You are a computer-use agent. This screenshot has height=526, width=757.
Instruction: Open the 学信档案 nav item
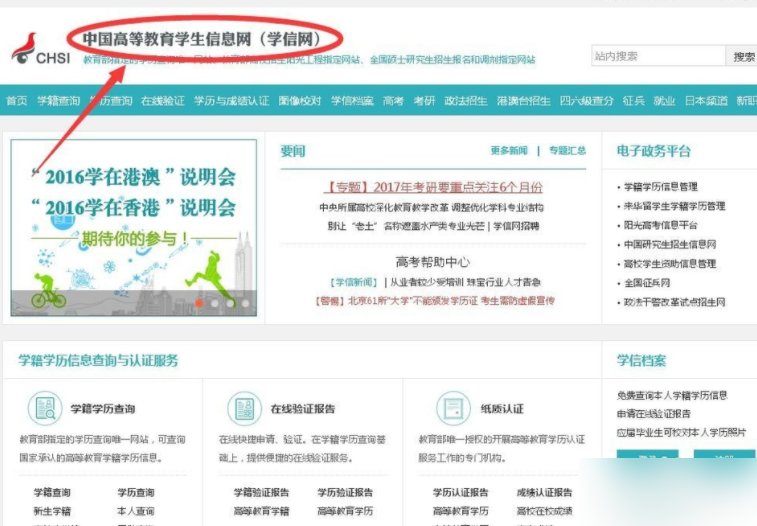pos(352,100)
